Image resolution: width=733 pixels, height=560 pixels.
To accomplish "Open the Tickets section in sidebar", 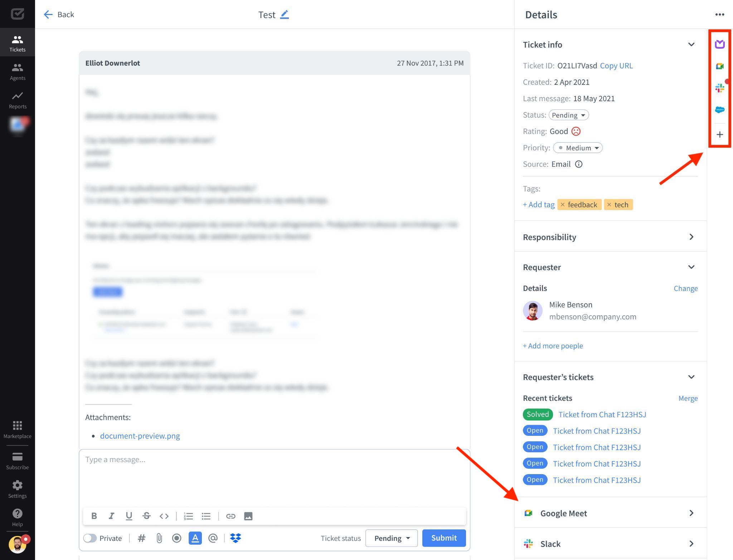I will [x=17, y=43].
